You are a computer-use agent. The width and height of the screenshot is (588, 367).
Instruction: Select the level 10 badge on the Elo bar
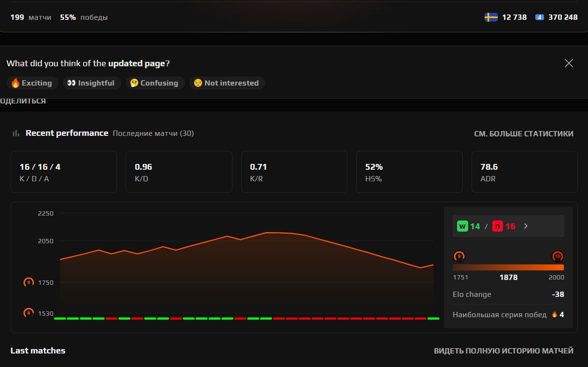558,256
